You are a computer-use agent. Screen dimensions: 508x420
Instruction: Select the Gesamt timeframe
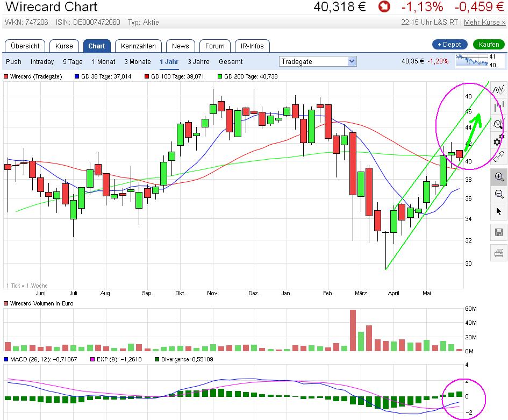point(231,61)
